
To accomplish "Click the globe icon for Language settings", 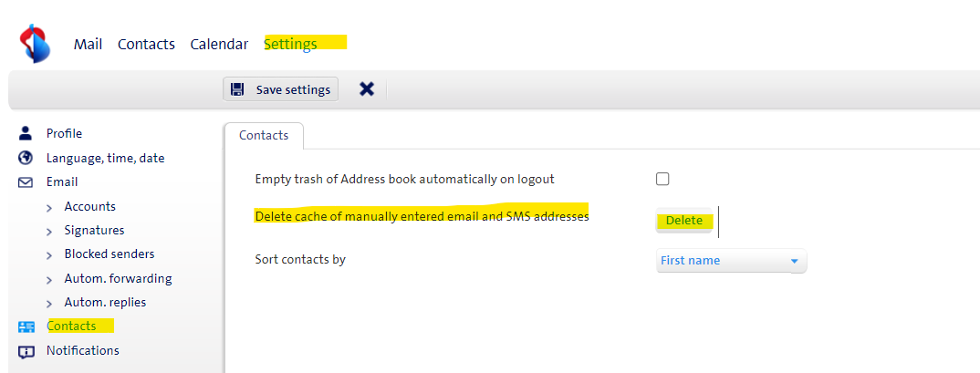I will pyautogui.click(x=26, y=158).
